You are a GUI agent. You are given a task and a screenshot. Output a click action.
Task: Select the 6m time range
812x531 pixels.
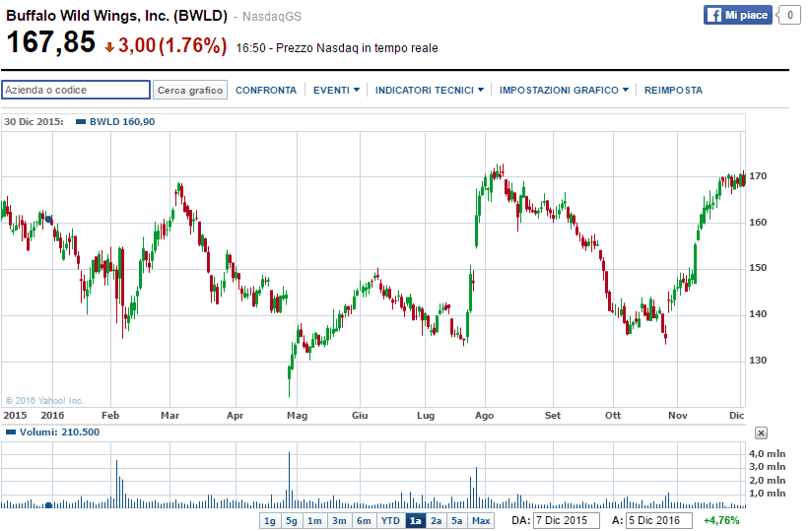(x=364, y=520)
